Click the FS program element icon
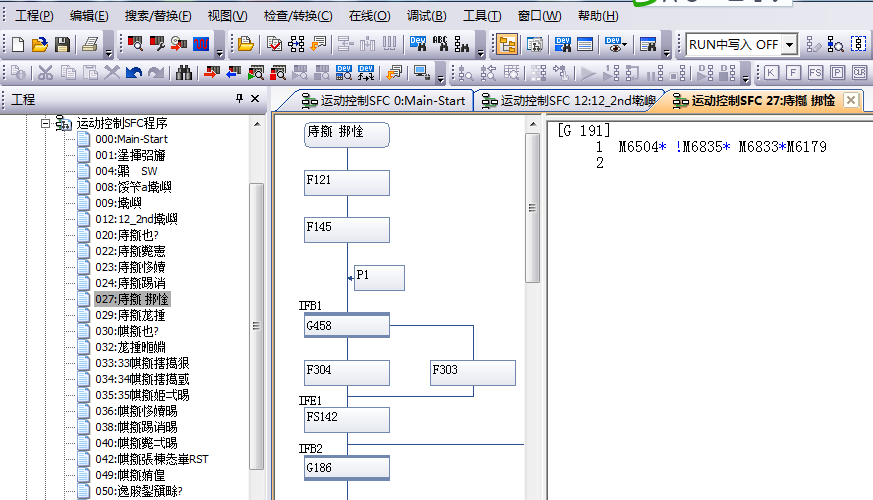Viewport: 873px width, 500px height. pos(814,73)
